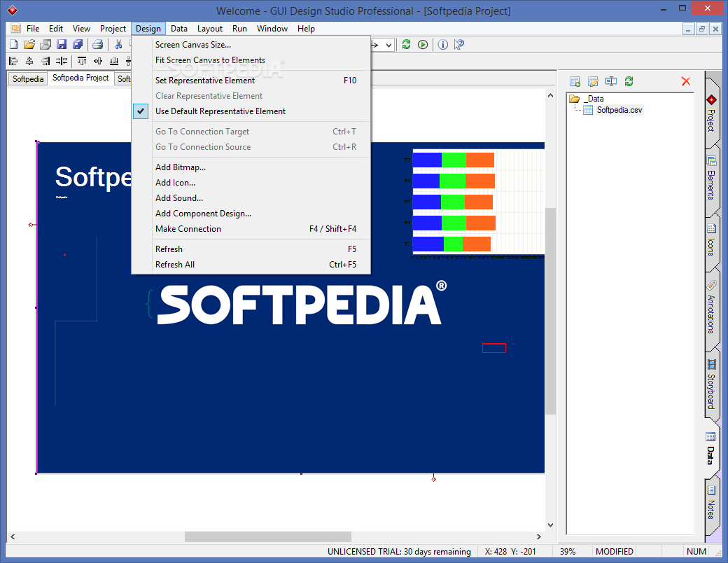Click the Cut scissors icon
Screen dimensions: 728x563
coord(118,45)
